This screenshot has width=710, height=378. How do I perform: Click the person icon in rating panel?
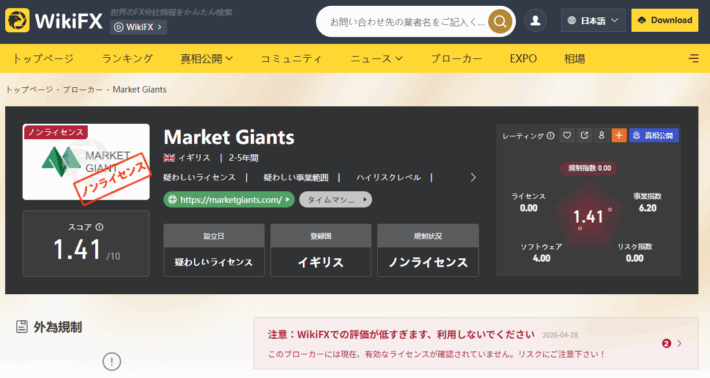click(601, 135)
